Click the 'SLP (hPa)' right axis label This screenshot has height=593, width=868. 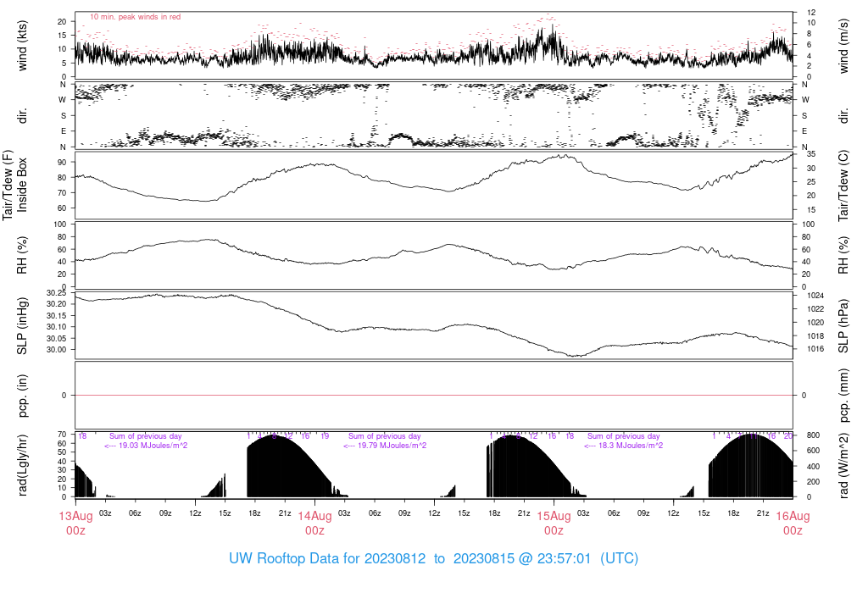coord(843,326)
